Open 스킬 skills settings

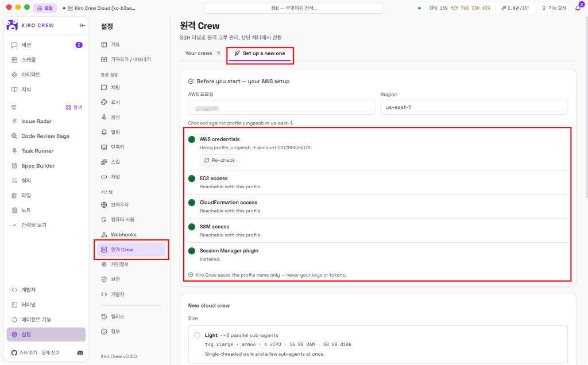[x=131, y=161]
